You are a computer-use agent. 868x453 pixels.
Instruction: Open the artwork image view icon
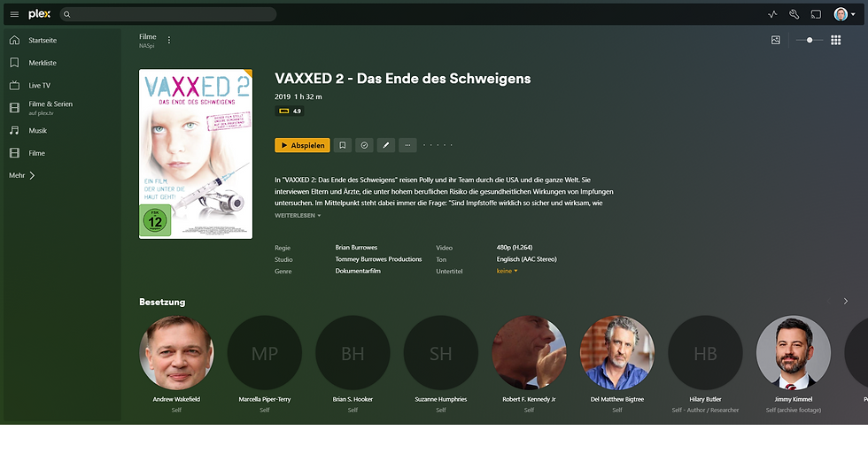click(776, 40)
